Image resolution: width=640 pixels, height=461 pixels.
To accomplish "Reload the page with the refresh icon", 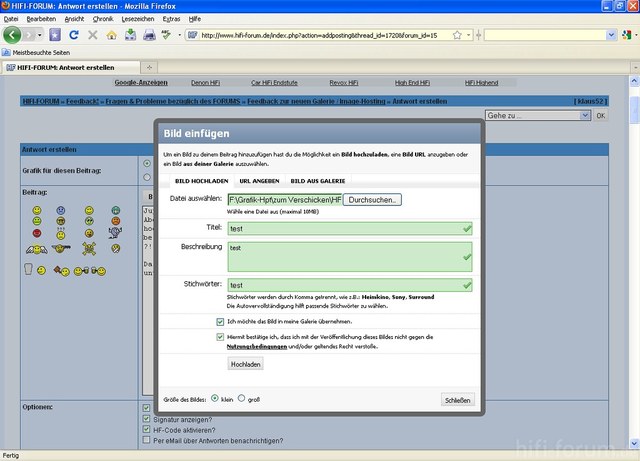I will (74, 35).
